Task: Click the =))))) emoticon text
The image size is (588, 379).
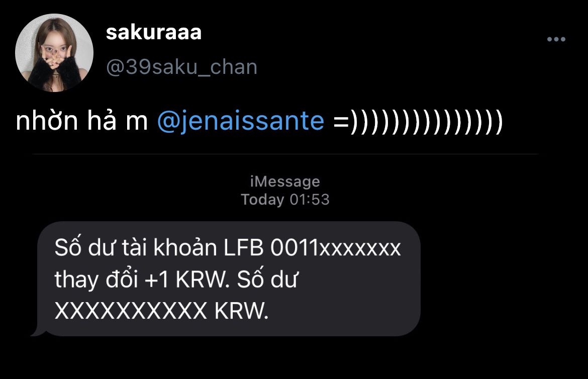Action: [x=418, y=121]
